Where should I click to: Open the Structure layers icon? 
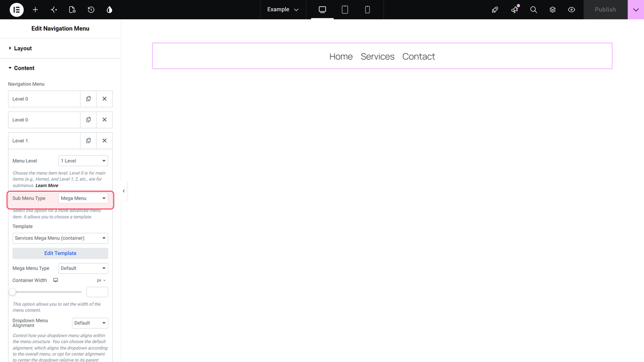[x=553, y=10]
